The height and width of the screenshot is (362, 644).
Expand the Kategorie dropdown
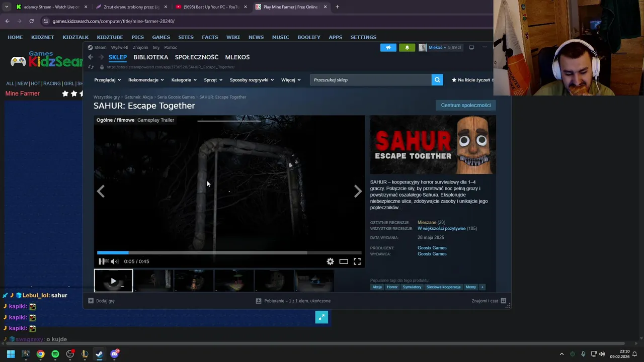tap(184, 79)
